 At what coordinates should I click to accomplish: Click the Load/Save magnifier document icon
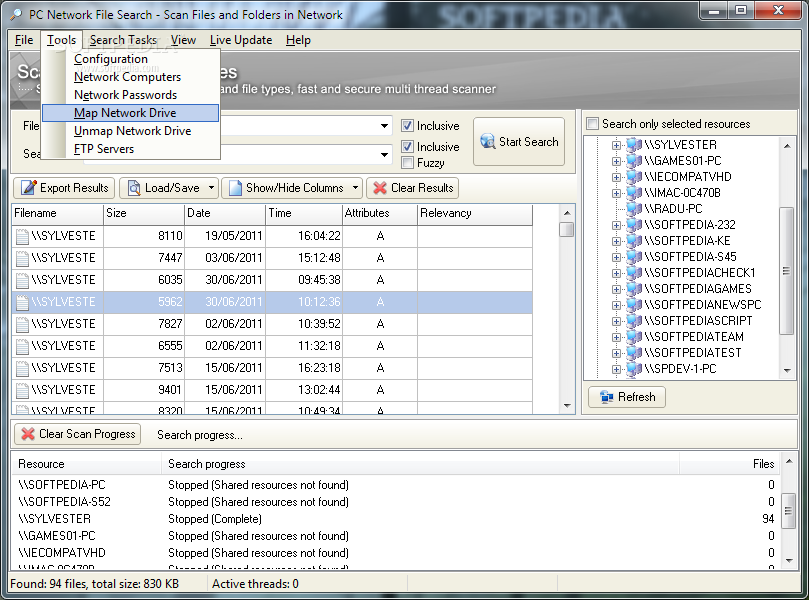tap(134, 188)
